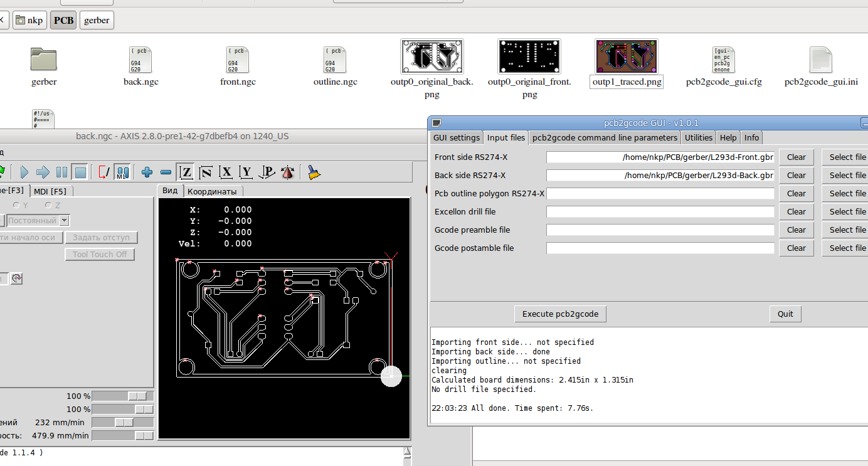Select the perspective view P icon
Viewport: 868px width, 466px height.
point(267,172)
